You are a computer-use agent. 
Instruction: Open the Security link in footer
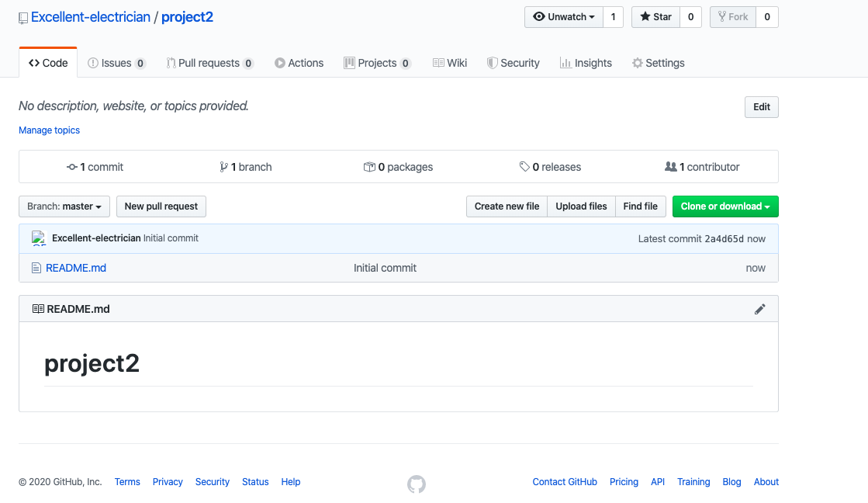pyautogui.click(x=213, y=482)
